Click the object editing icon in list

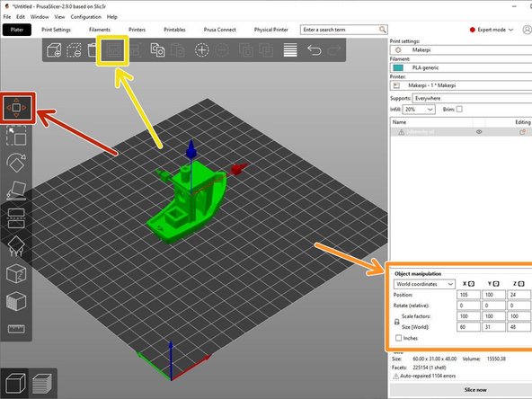coord(522,132)
